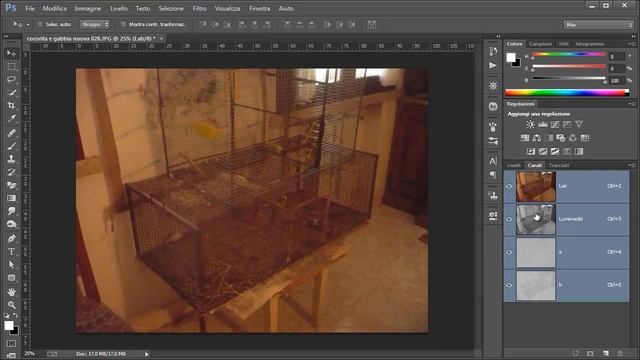Select the Type tool
640x360 pixels.
(11, 251)
